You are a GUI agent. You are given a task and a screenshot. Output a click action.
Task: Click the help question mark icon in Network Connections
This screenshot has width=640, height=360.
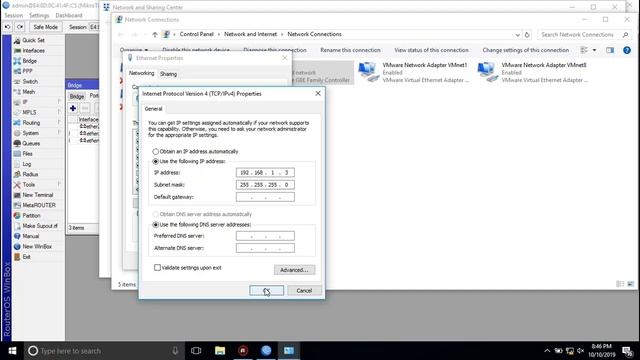click(627, 50)
